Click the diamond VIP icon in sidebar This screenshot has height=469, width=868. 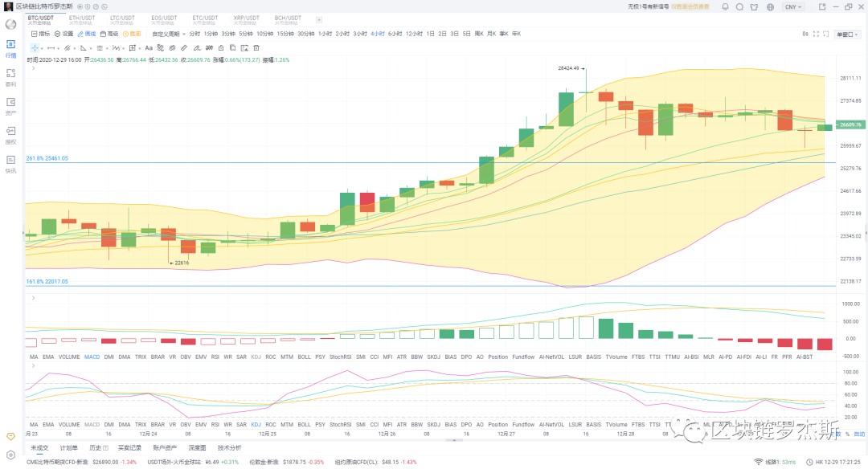click(x=10, y=437)
